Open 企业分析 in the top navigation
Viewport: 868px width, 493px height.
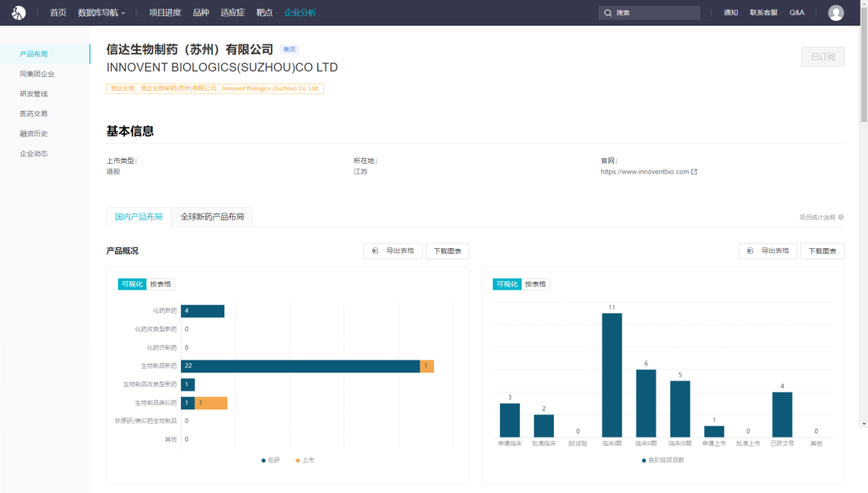tap(300, 13)
